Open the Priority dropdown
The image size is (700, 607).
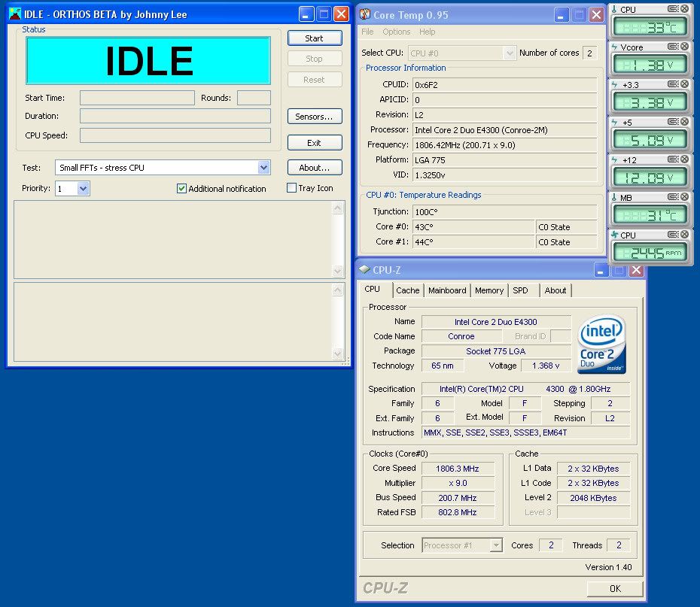(x=83, y=189)
